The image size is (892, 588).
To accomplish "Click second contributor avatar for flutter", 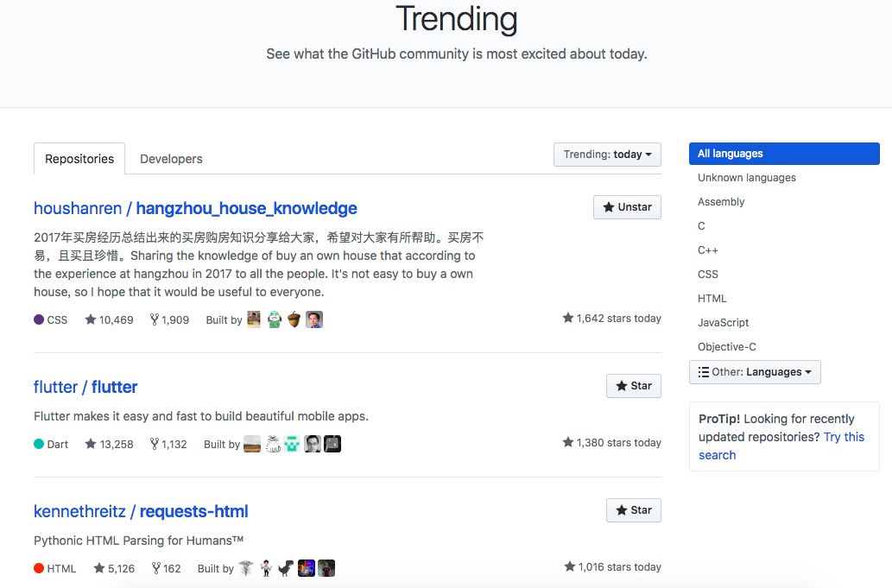I will tap(273, 444).
